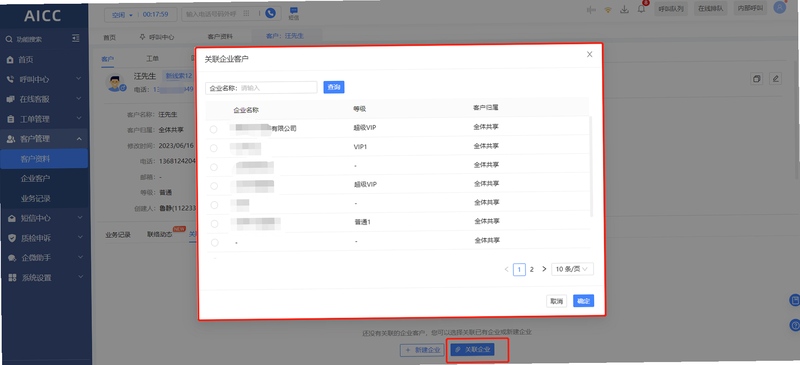Expand 工单管理 in the sidebar
Image resolution: width=800 pixels, height=365 pixels.
[79, 119]
